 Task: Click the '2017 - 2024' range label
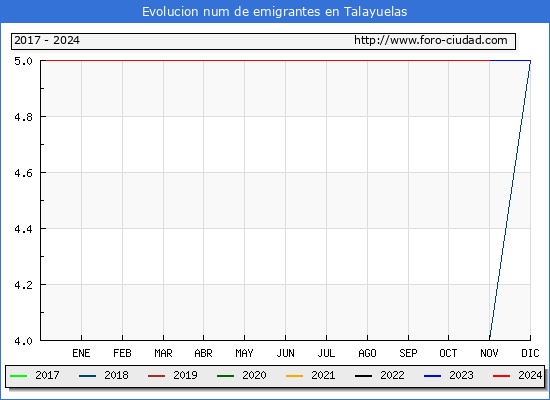[x=47, y=40]
